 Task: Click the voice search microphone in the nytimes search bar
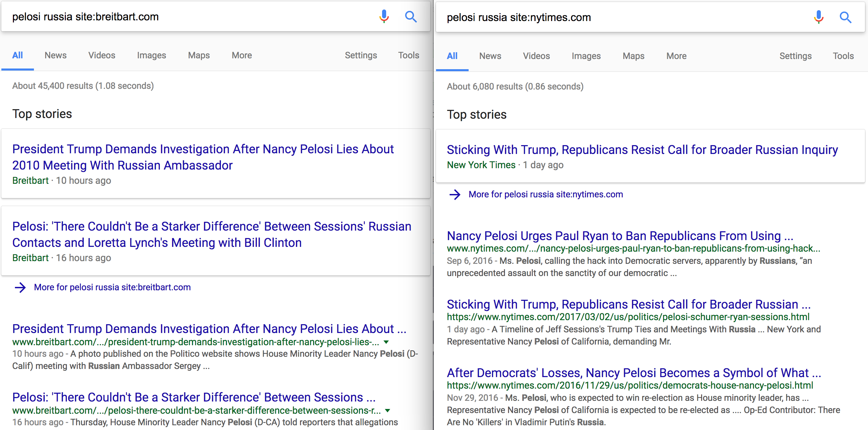[x=818, y=17]
